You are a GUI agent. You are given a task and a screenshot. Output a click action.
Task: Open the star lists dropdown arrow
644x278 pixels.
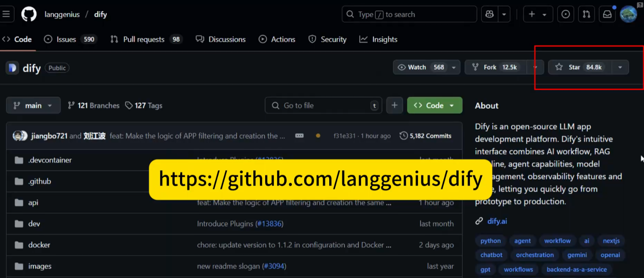[x=620, y=67]
